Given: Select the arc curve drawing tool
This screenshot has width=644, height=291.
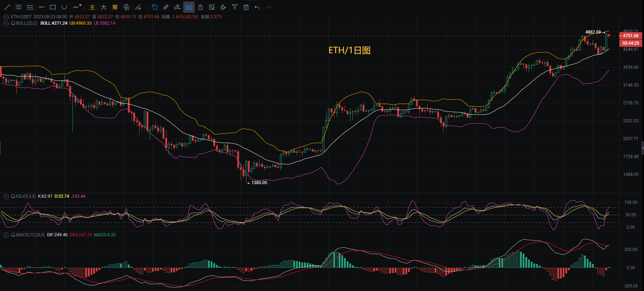Looking at the screenshot, I should click(x=64, y=7).
